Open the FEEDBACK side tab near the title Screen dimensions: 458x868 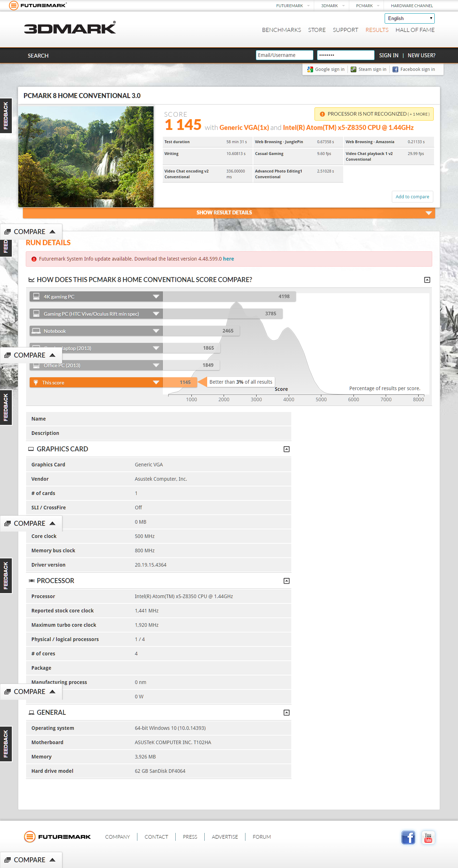[x=6, y=116]
